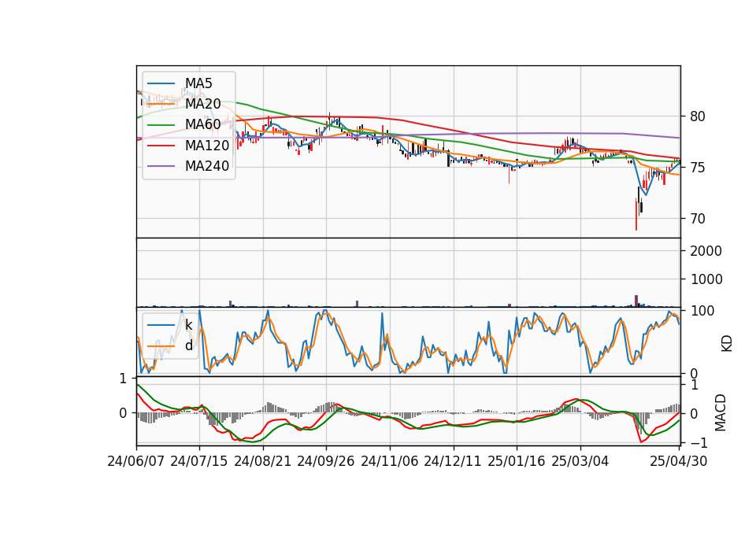Click the purple MA240 legend line sample
756x543 pixels.
pos(161,166)
